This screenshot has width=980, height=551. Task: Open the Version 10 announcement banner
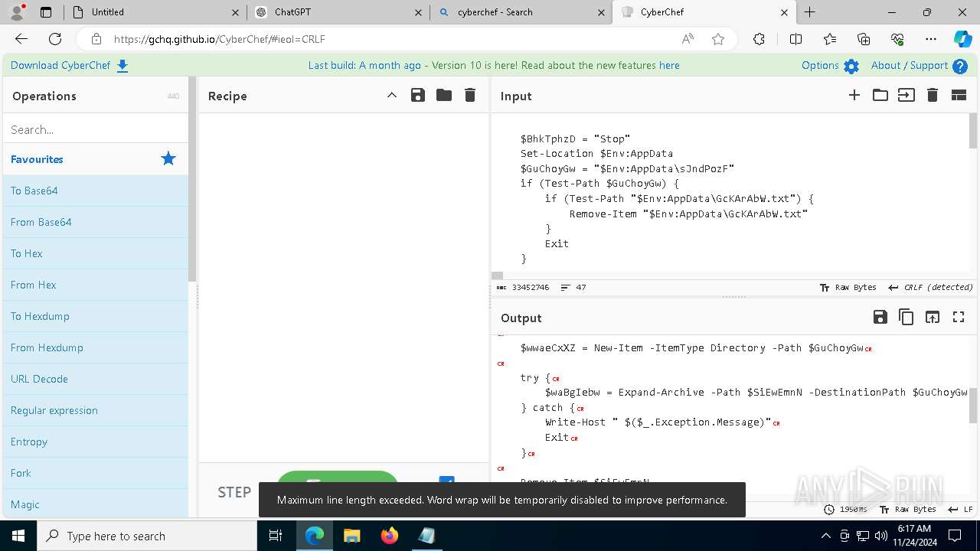pyautogui.click(x=494, y=66)
